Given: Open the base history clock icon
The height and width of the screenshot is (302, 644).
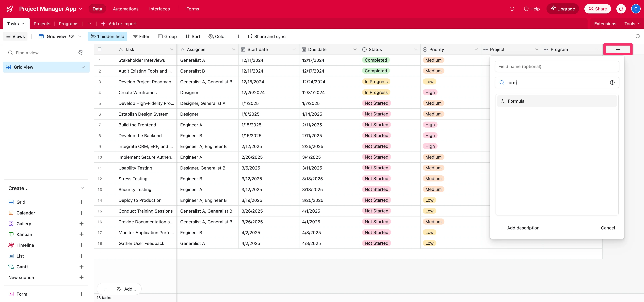Looking at the screenshot, I should point(512,9).
